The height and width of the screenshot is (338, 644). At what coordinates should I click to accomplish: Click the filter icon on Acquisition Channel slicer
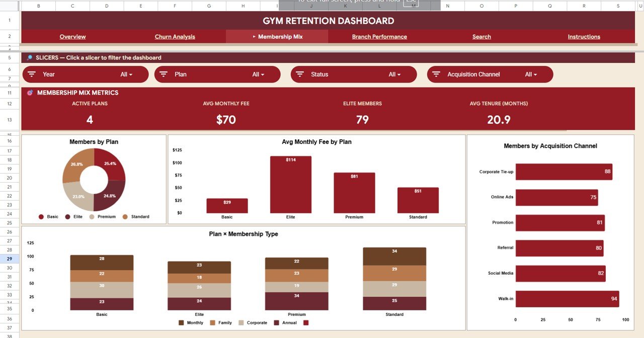[436, 74]
